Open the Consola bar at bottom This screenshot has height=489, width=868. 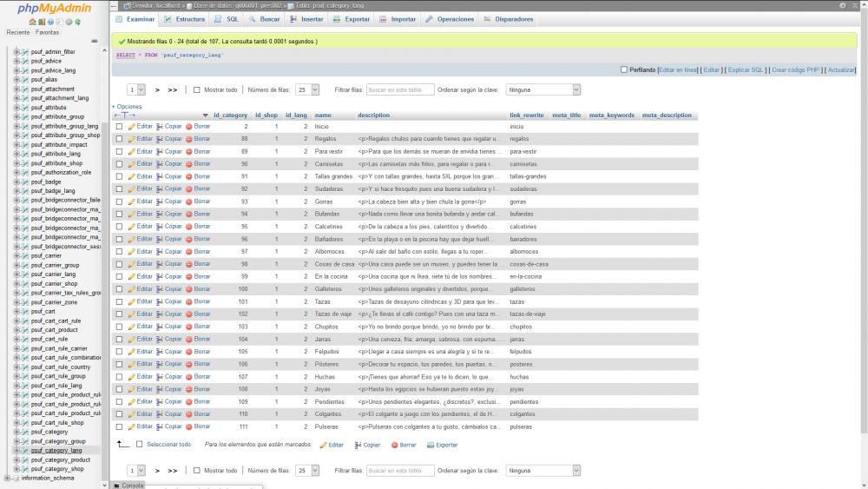128,486
